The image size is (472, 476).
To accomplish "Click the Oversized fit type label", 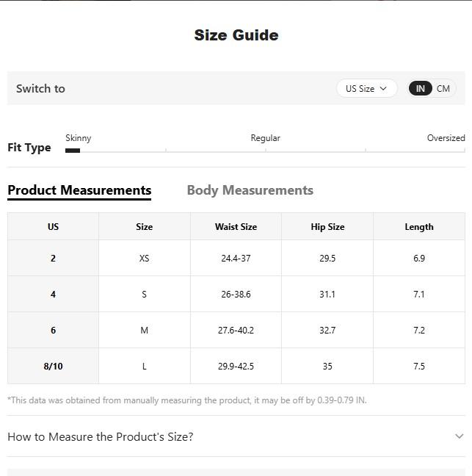I will (446, 138).
